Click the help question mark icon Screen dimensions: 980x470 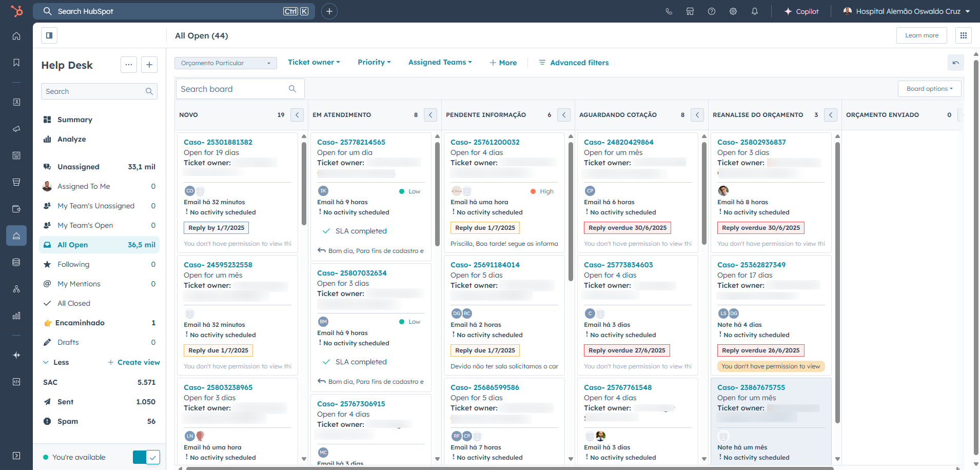tap(711, 11)
